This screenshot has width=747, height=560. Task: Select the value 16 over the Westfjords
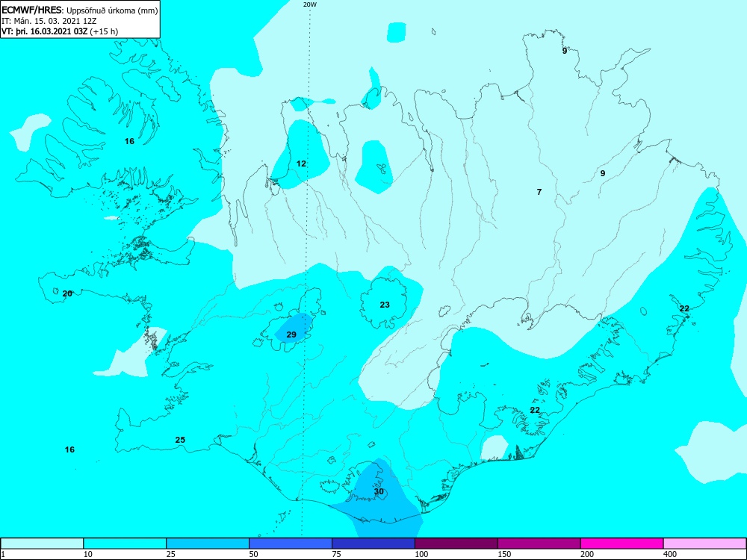129,141
